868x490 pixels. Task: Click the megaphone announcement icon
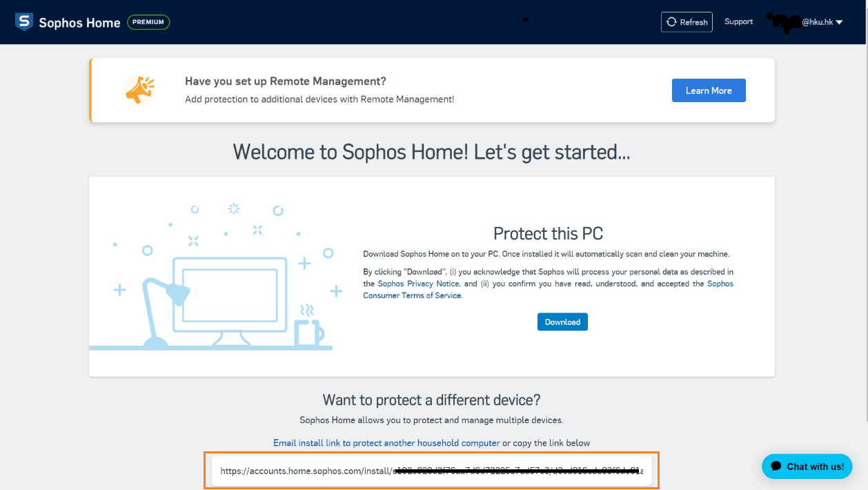pos(140,88)
